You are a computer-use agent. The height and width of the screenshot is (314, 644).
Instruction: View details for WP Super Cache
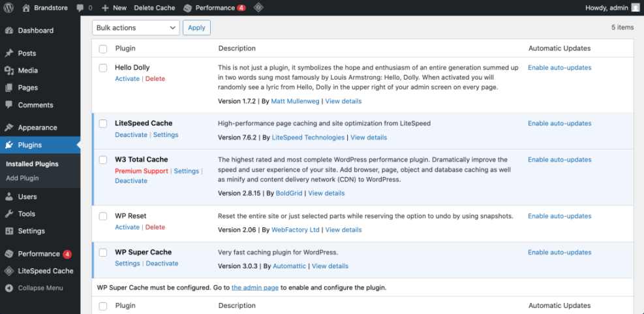click(330, 266)
